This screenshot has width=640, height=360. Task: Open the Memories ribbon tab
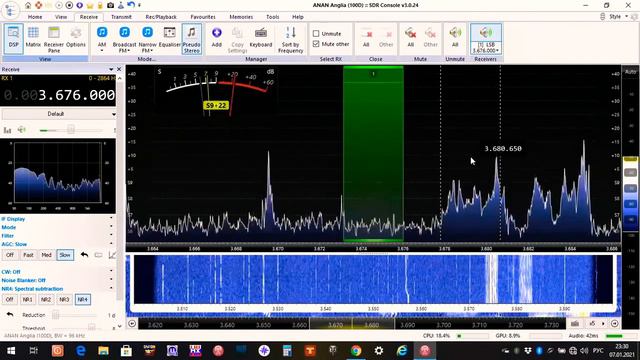[241, 17]
